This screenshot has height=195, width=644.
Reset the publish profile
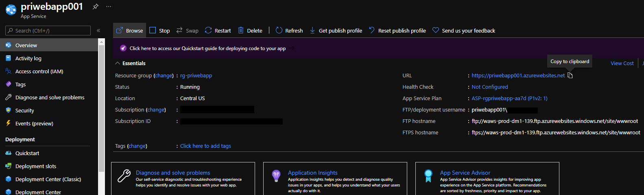point(397,31)
